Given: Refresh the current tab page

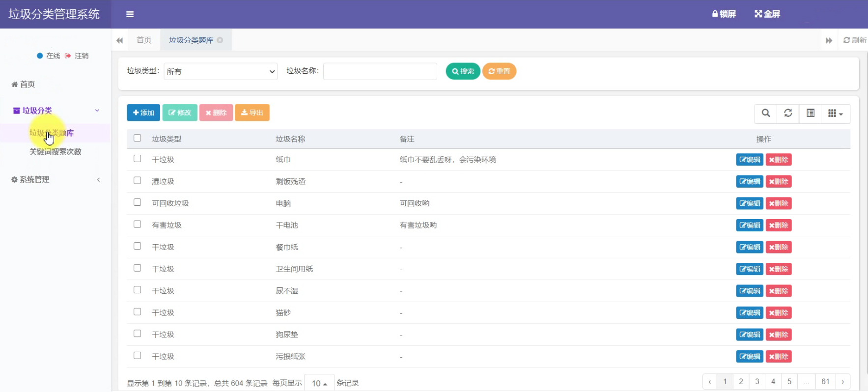Looking at the screenshot, I should 855,40.
